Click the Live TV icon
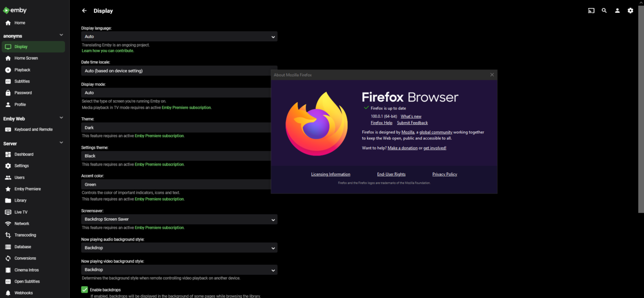Screen dimensions: 644x298 [8, 212]
